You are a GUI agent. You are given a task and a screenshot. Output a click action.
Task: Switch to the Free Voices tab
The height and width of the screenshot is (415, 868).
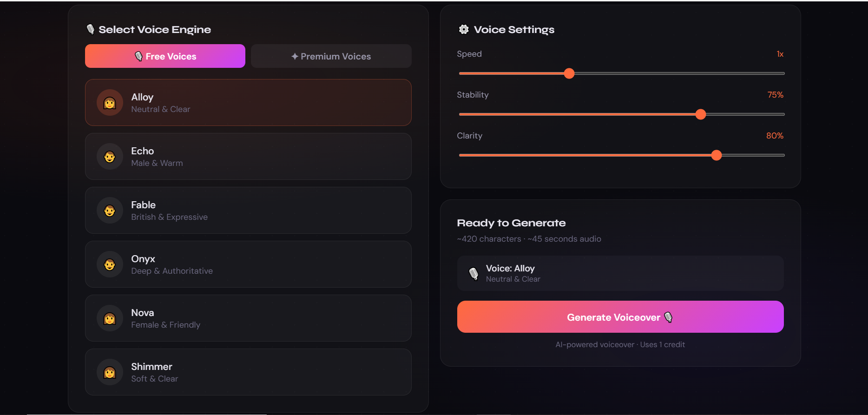(164, 56)
